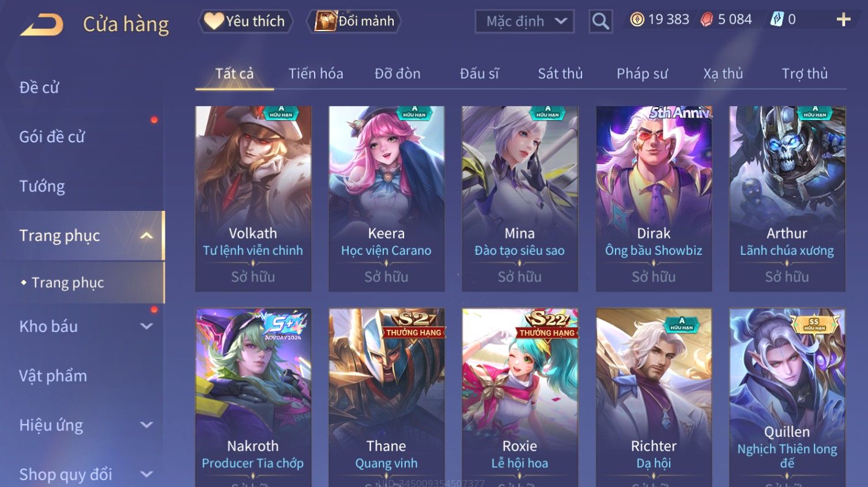This screenshot has width=868, height=487.
Task: Select the Tiến hóa tab
Action: click(x=316, y=74)
